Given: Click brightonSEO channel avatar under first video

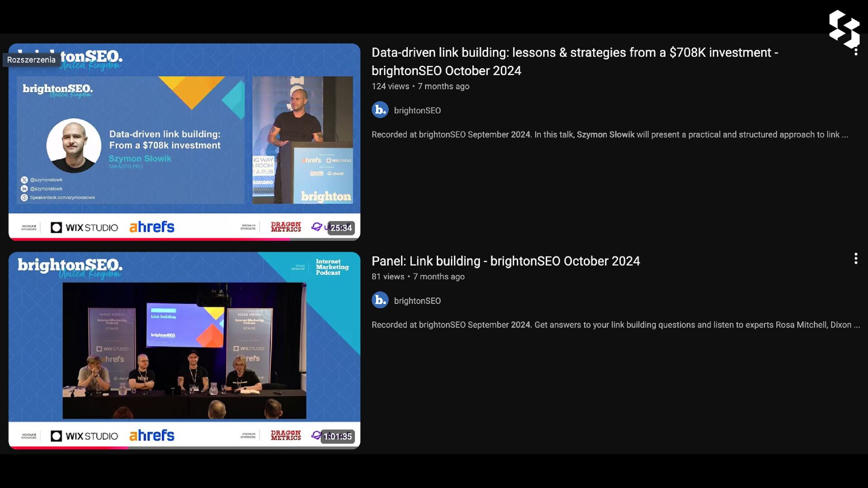Looking at the screenshot, I should (380, 110).
